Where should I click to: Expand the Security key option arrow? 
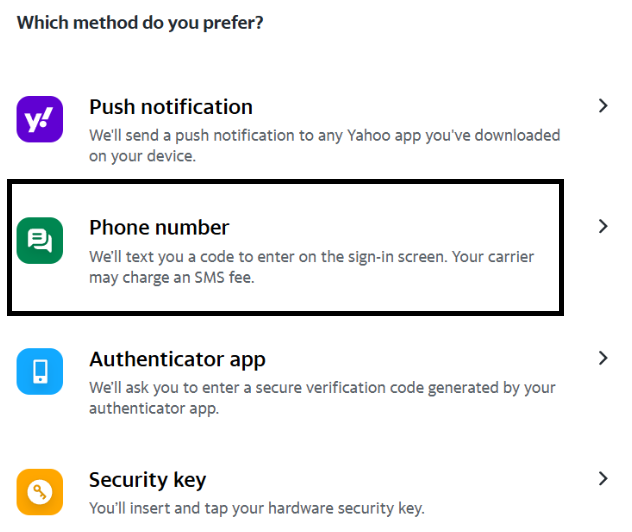pyautogui.click(x=602, y=479)
